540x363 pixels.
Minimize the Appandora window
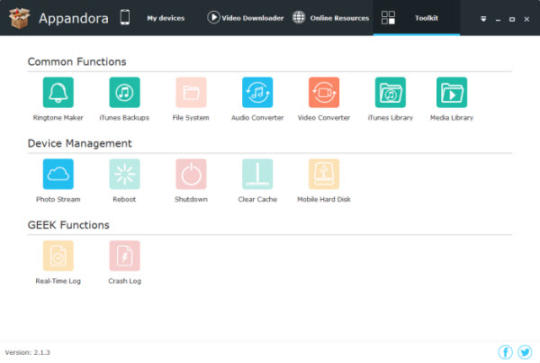498,20
